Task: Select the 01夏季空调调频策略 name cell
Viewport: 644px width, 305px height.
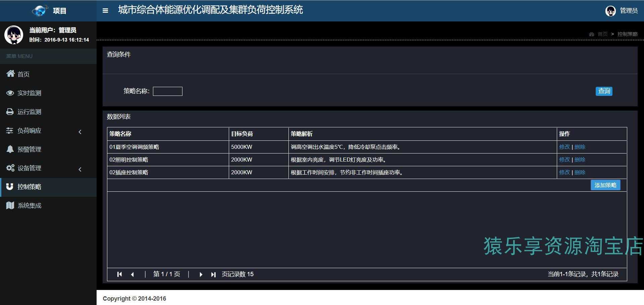Action: point(168,147)
